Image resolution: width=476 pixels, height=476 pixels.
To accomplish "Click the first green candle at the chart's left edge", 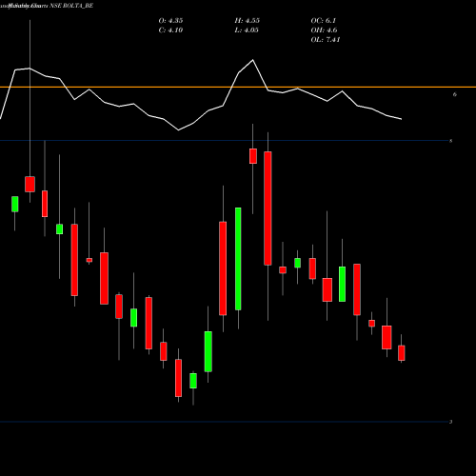I will coord(15,204).
